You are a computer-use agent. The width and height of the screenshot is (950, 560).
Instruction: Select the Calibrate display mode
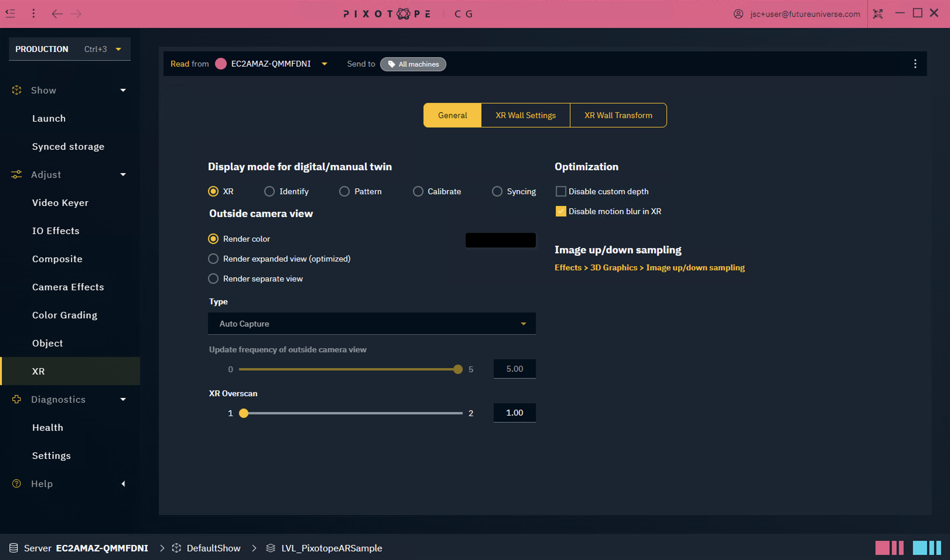tap(418, 191)
